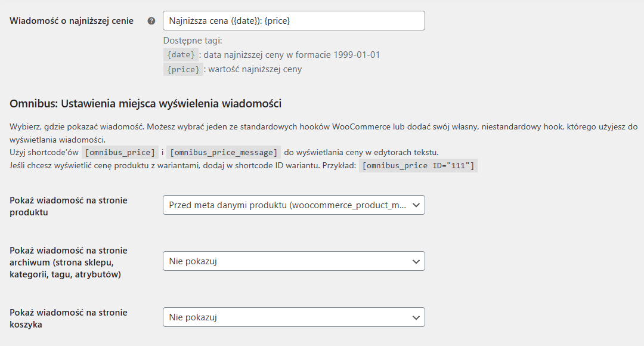Click the 'Wiadomość o najniższej cenie' label
The width and height of the screenshot is (644, 346).
pyautogui.click(x=72, y=21)
